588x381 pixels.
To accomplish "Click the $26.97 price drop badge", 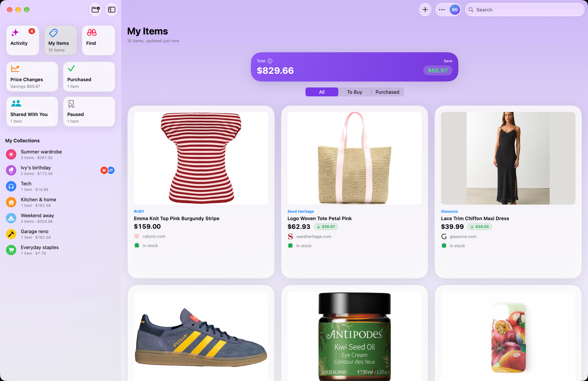I will tap(326, 227).
